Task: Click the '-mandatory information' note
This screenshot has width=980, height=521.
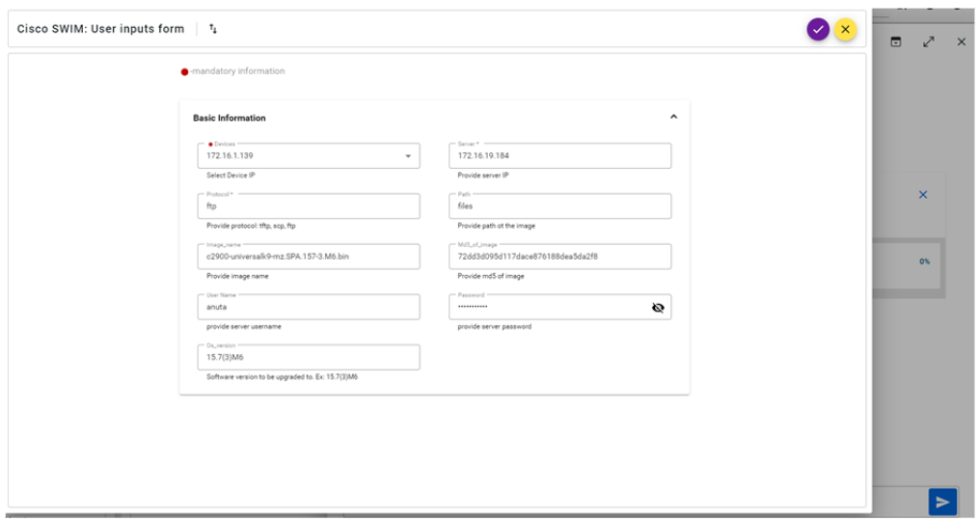Action: pyautogui.click(x=237, y=71)
